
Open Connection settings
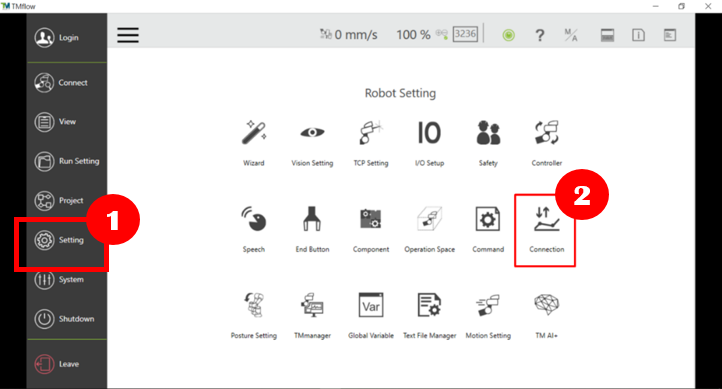[x=547, y=230]
